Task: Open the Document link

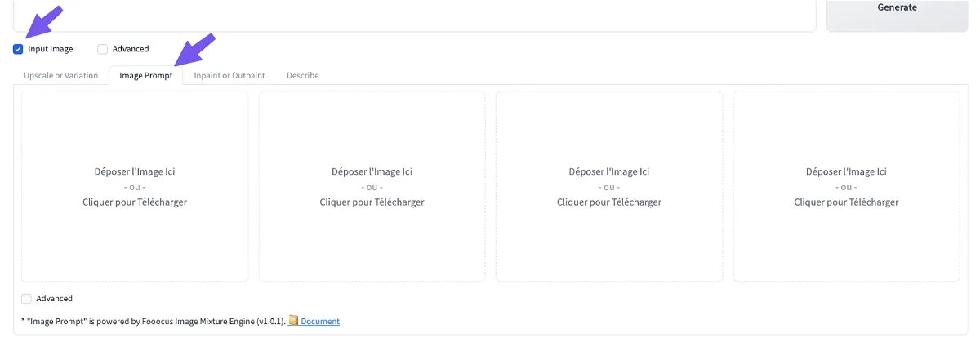Action: coord(320,322)
